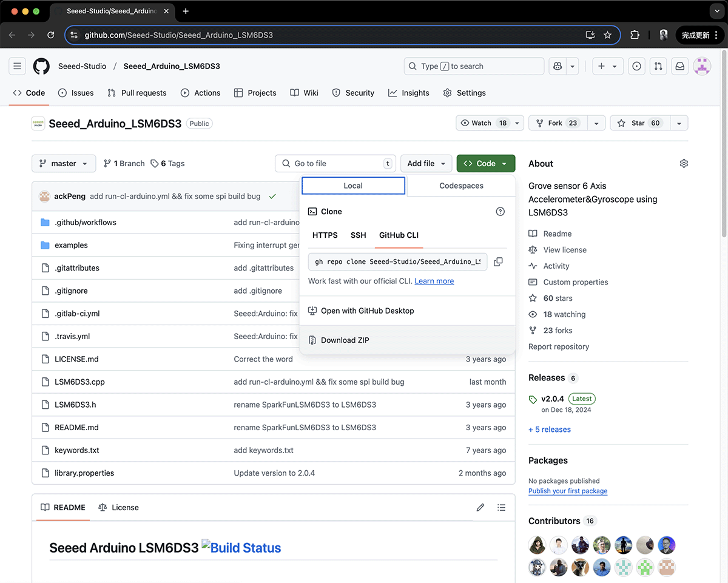Open the issues icon in header

[636, 66]
